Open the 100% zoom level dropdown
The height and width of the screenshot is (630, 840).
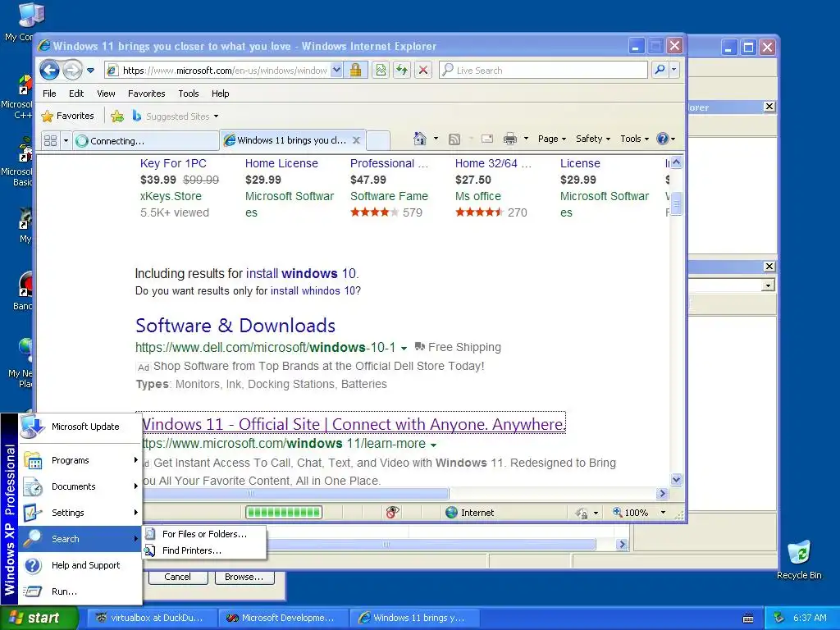click(663, 513)
